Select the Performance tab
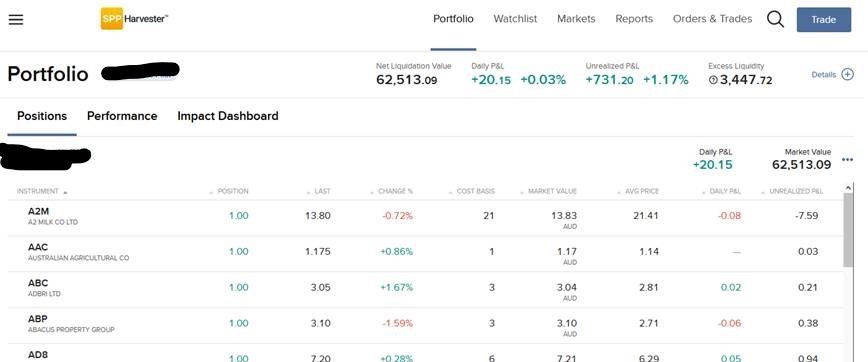This screenshot has width=868, height=362. pos(122,116)
